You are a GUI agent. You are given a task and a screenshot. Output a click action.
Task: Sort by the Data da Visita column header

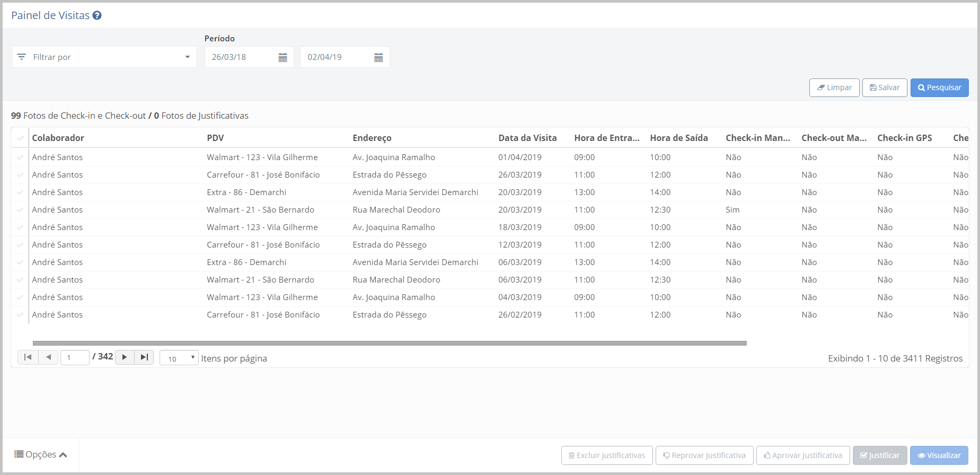tap(527, 138)
